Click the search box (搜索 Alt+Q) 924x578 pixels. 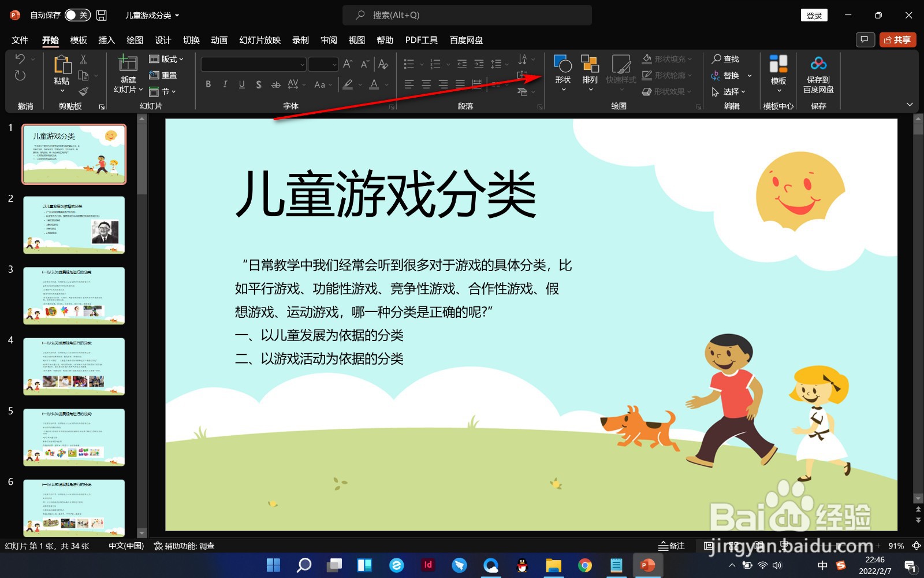point(467,15)
